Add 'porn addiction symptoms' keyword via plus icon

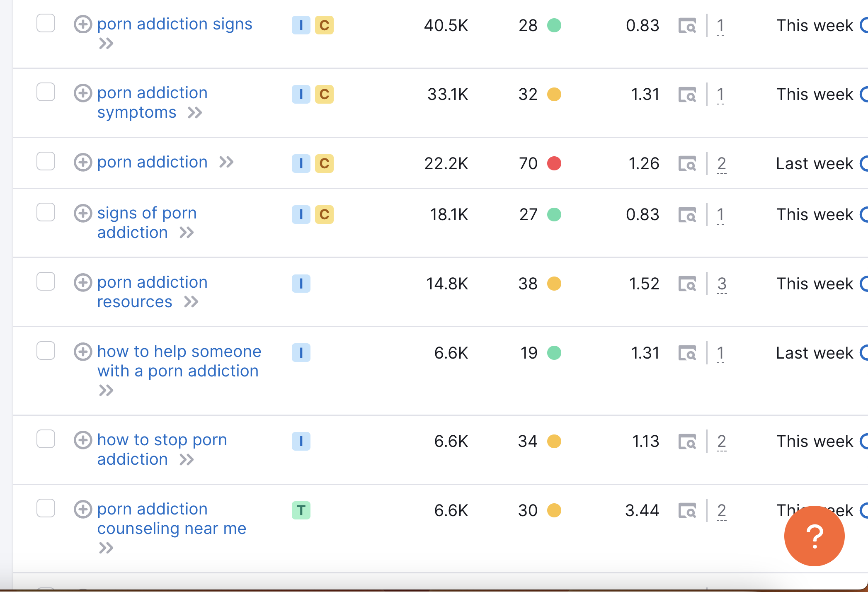point(83,93)
